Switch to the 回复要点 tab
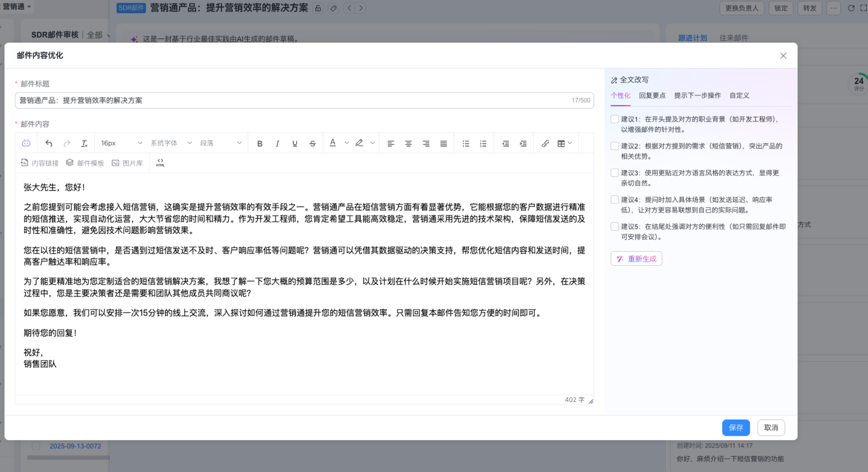The image size is (868, 472). pyautogui.click(x=652, y=96)
